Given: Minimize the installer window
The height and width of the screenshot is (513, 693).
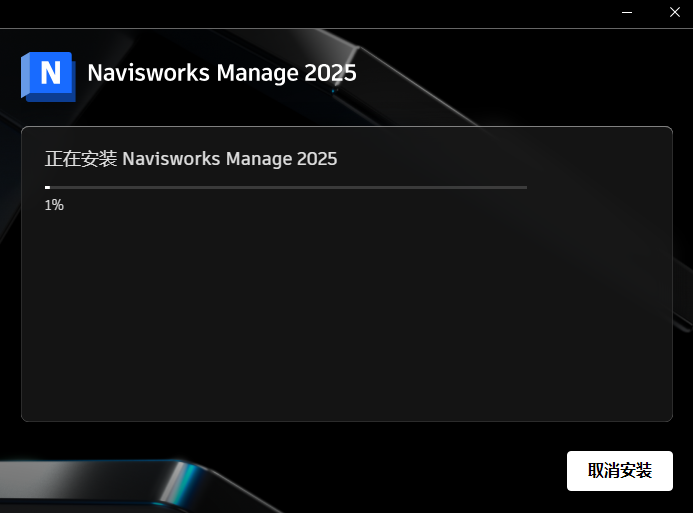Looking at the screenshot, I should pos(627,13).
